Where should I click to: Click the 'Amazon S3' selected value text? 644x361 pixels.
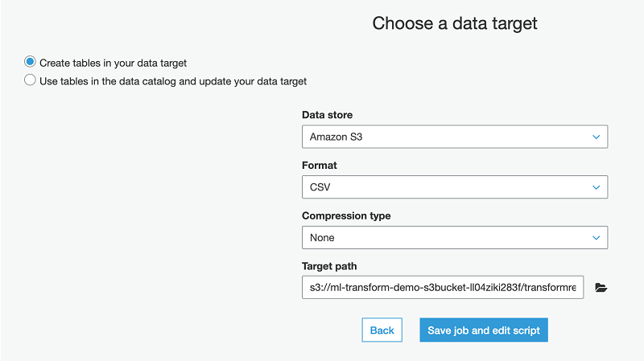click(336, 137)
